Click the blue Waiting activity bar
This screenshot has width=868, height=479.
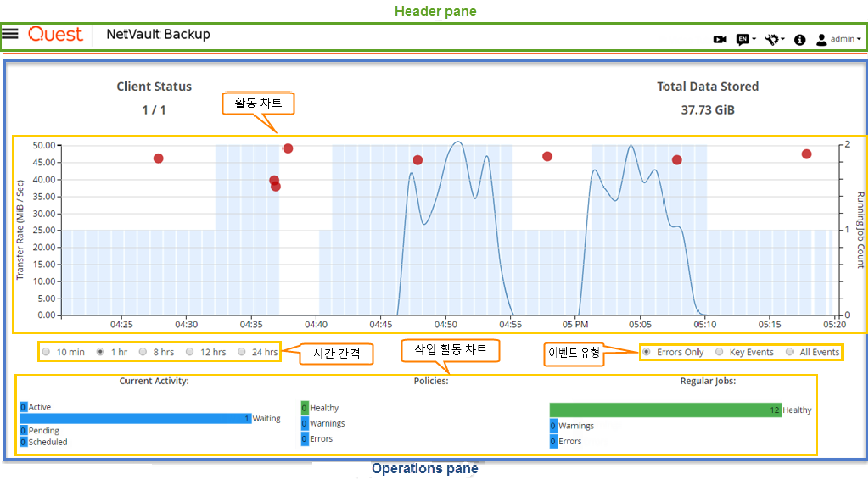(135, 418)
